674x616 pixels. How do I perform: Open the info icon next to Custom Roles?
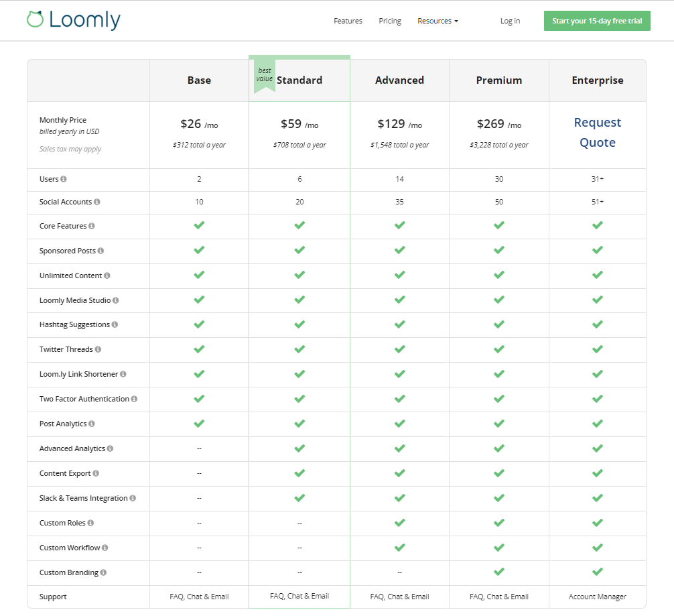[x=90, y=523]
